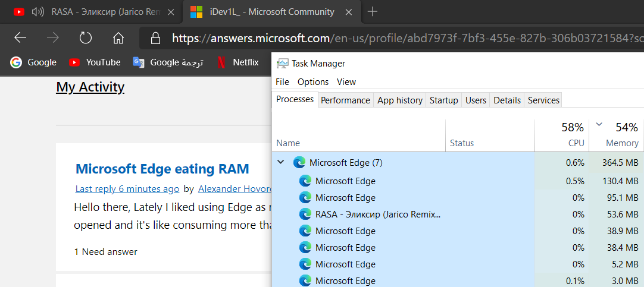Go to browser home page icon

(x=118, y=38)
